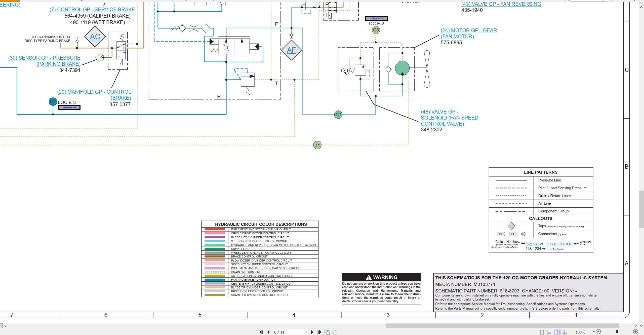Click the horizontal scrollbar right arrow

tap(636, 325)
